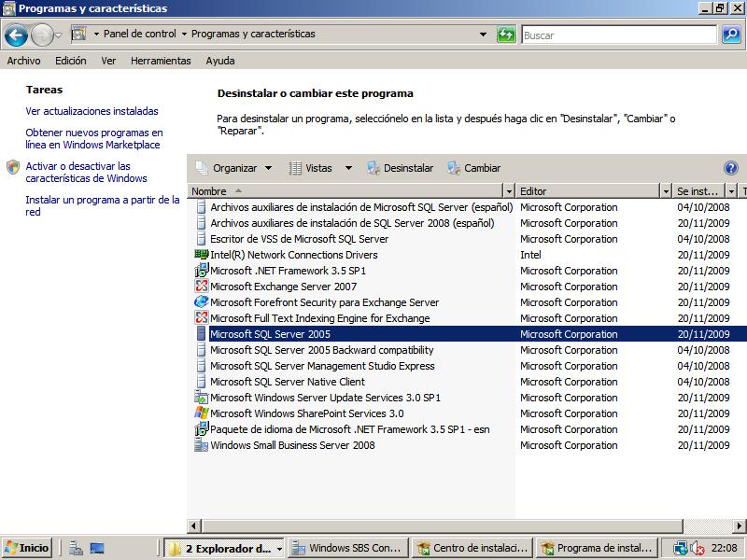Screen dimensions: 747x560
Task: Click the Windows Small Business Server 2008 icon
Action: click(202, 445)
